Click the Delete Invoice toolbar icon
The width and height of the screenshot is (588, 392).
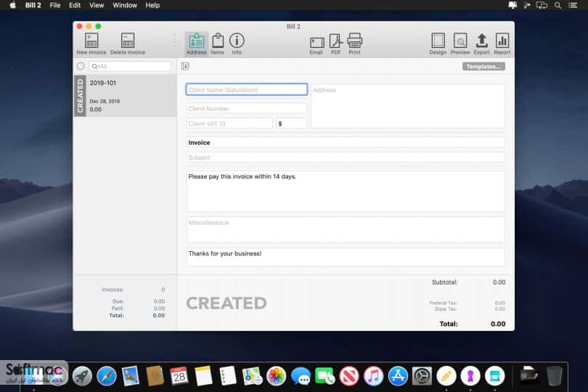(128, 44)
